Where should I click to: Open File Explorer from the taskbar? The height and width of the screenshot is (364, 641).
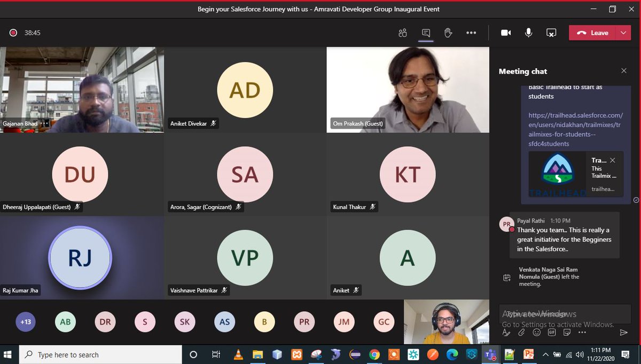(257, 354)
